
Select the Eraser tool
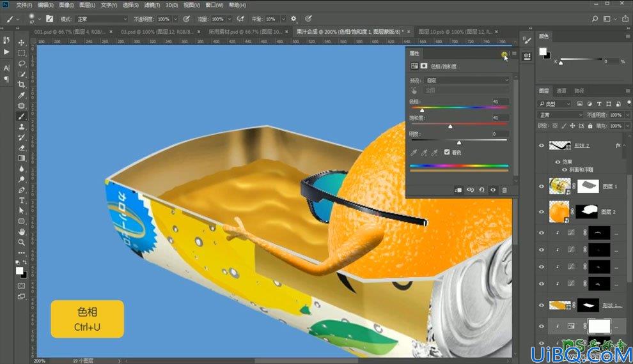(21, 148)
